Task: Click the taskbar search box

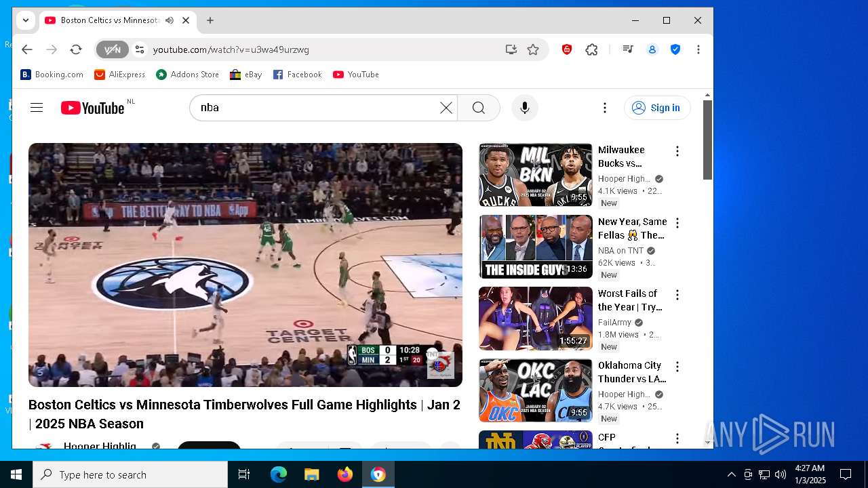Action: [130, 474]
